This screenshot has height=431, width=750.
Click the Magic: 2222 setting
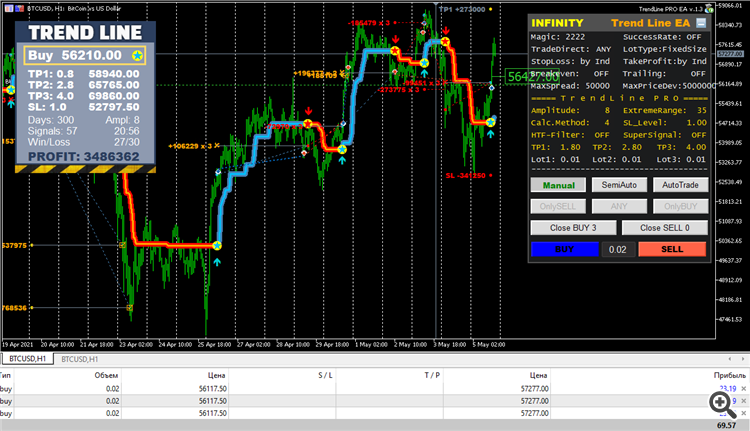pyautogui.click(x=558, y=37)
